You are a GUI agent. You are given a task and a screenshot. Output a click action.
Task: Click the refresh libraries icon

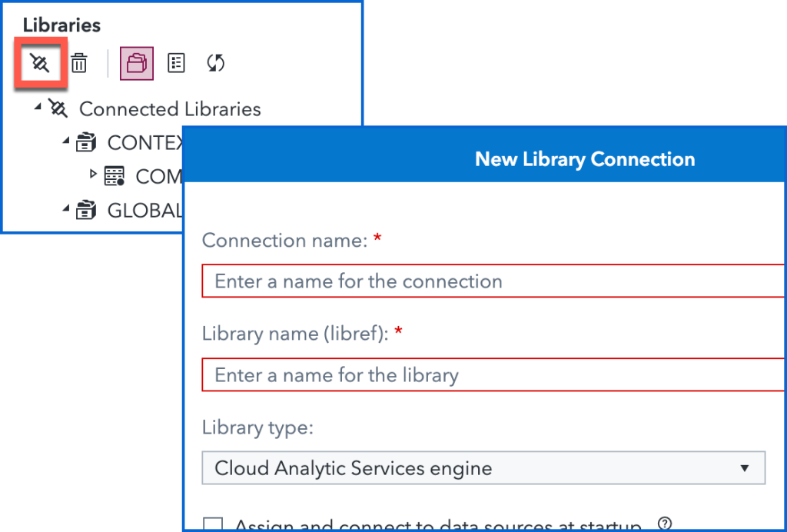pos(216,63)
